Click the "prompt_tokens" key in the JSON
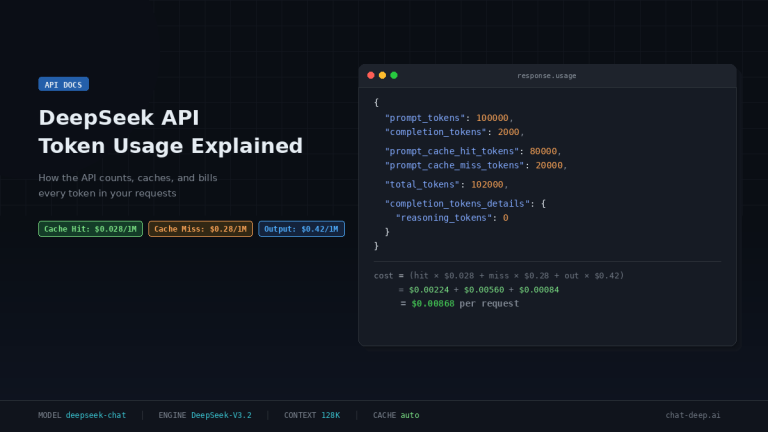The height and width of the screenshot is (432, 768). pyautogui.click(x=425, y=118)
